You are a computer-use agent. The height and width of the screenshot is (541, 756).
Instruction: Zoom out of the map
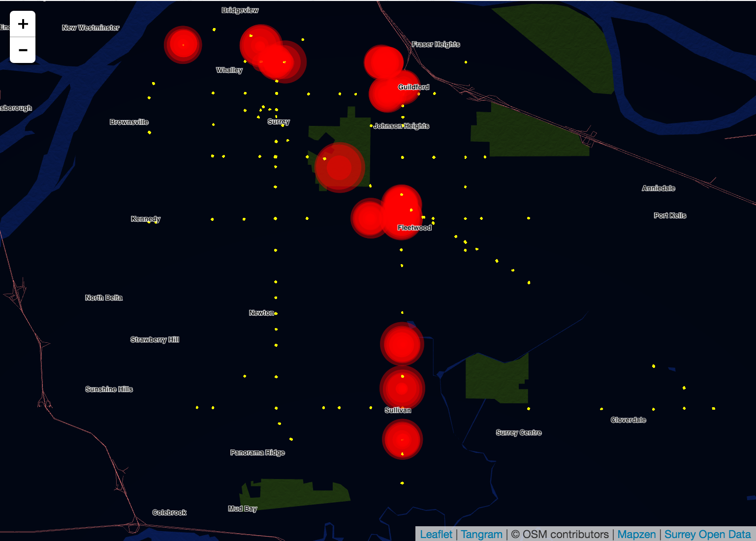click(23, 50)
